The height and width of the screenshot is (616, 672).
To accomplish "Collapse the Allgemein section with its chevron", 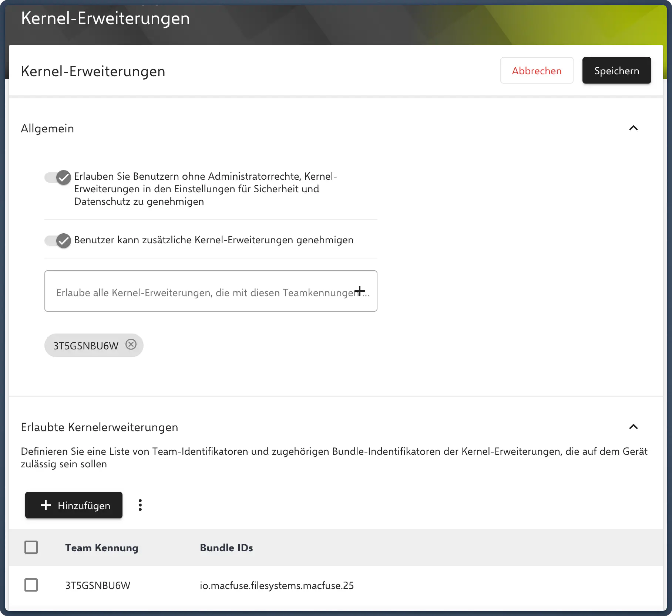I will pyautogui.click(x=633, y=128).
